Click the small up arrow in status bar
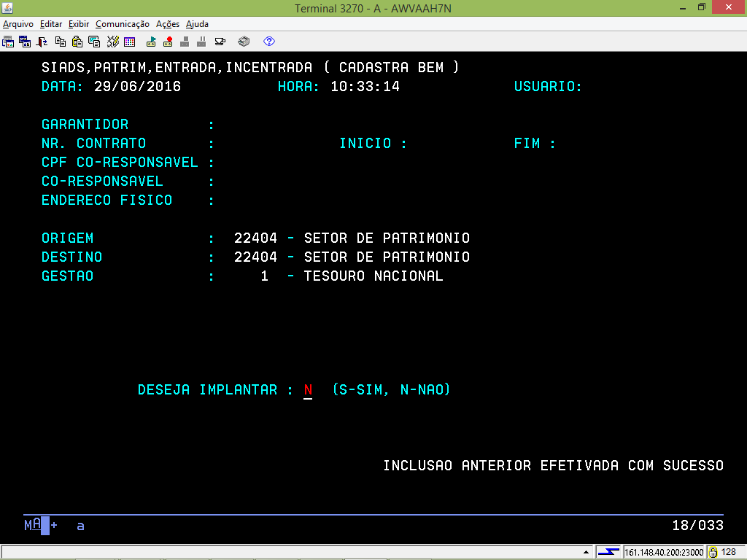Viewport: 747px width, 560px height. tap(586, 553)
